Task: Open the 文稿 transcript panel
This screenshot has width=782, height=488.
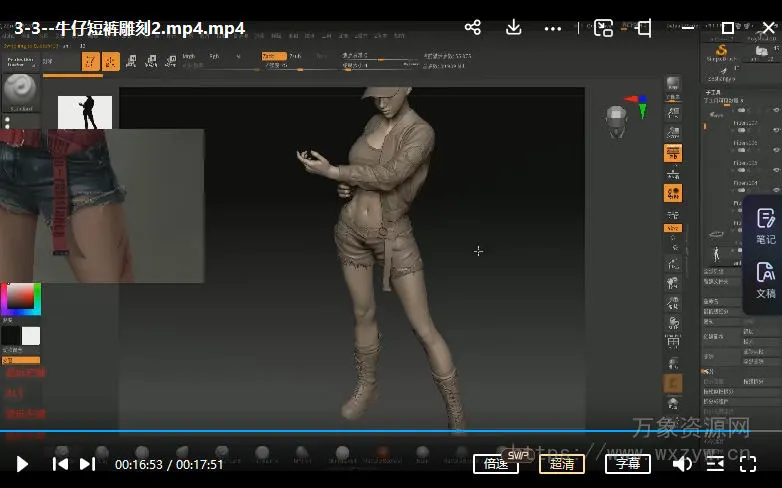Action: [765, 280]
